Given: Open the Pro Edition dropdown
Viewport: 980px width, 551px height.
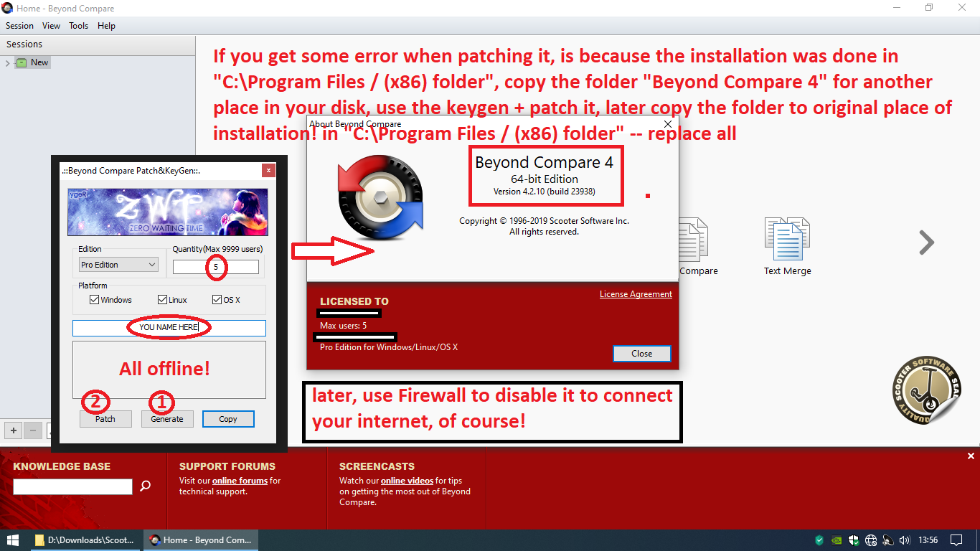Looking at the screenshot, I should pos(118,265).
